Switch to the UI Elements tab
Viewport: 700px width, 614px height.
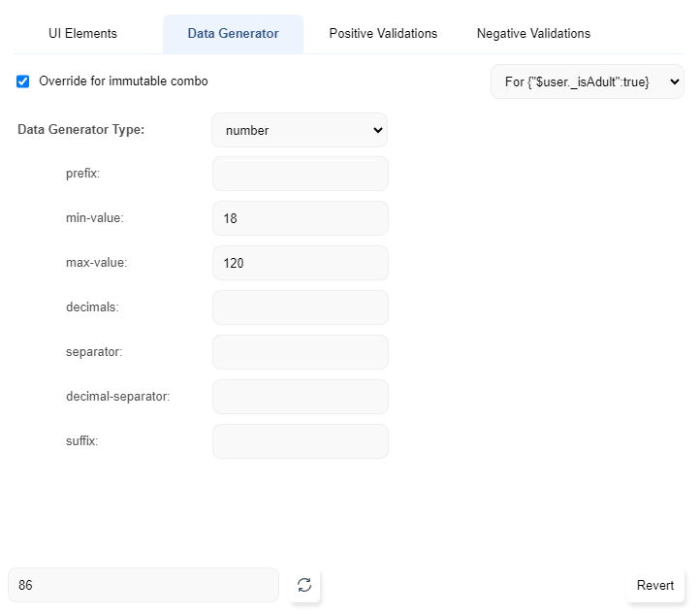pos(82,34)
